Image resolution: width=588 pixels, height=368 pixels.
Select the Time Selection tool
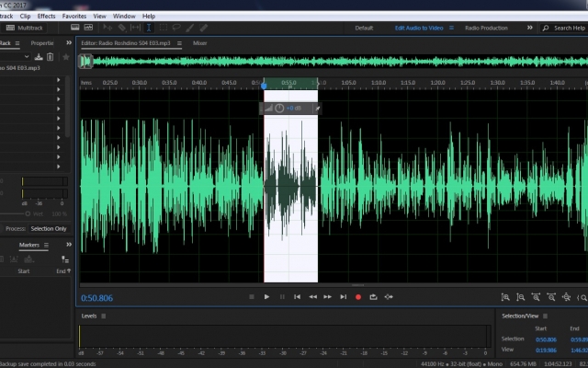coord(149,28)
